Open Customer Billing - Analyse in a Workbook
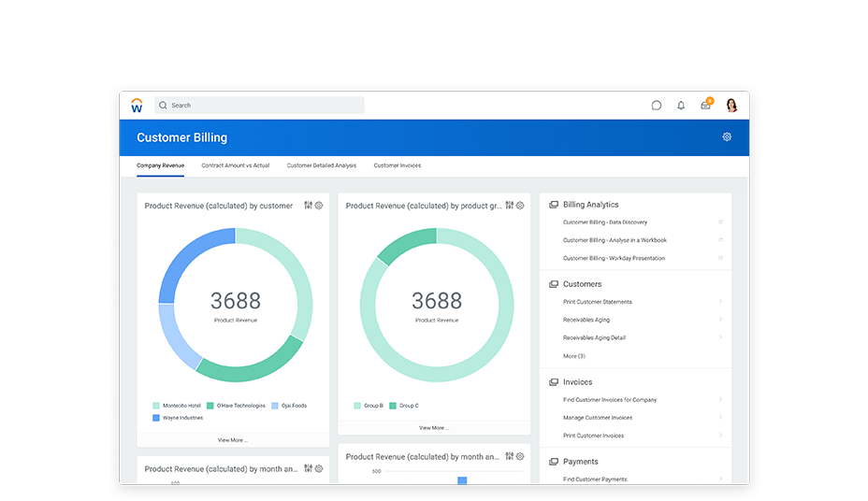Viewport: 868px width, 501px height. 615,240
